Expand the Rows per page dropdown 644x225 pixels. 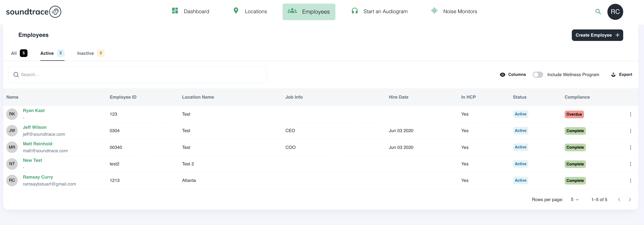coord(574,199)
